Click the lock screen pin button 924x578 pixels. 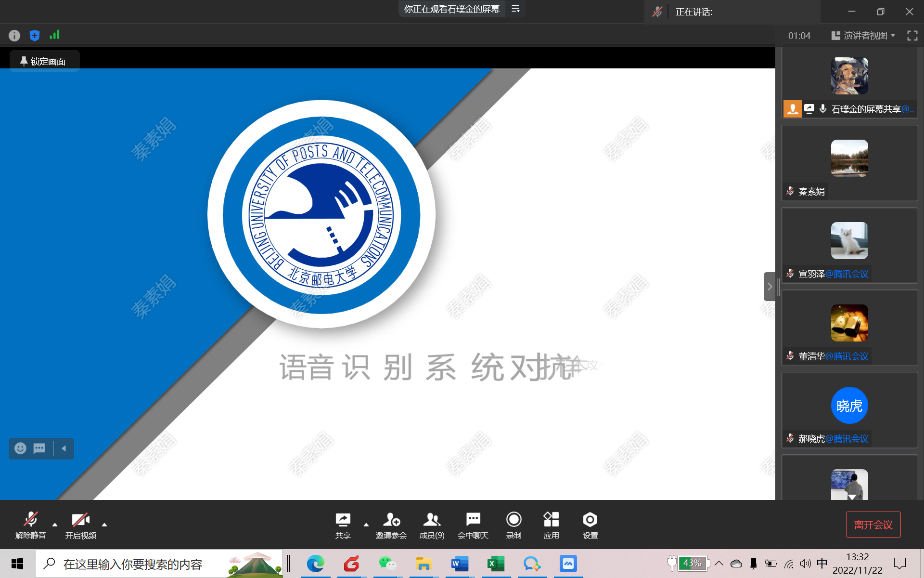(x=44, y=61)
